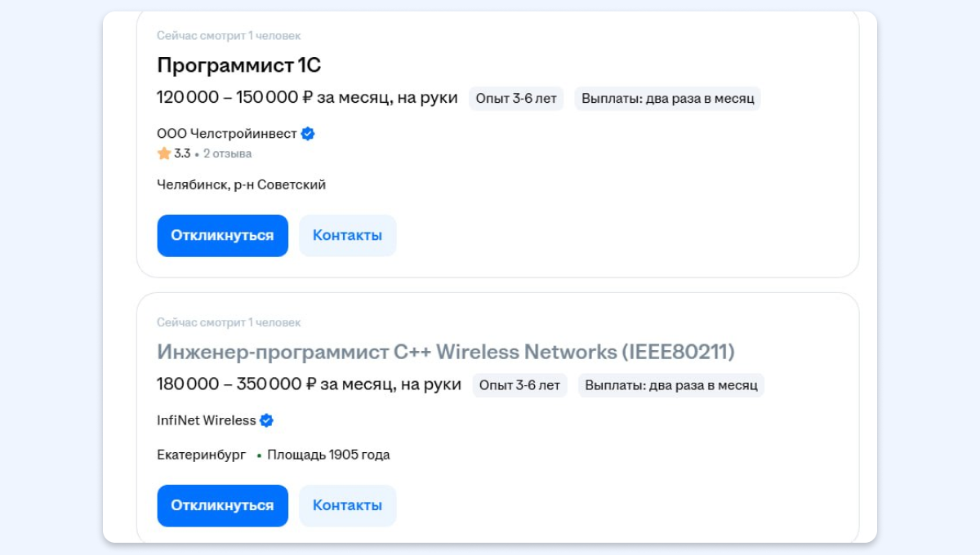Image resolution: width=980 pixels, height=555 pixels.
Task: Click verified badge next to ООО Челстройинвест
Action: (308, 134)
